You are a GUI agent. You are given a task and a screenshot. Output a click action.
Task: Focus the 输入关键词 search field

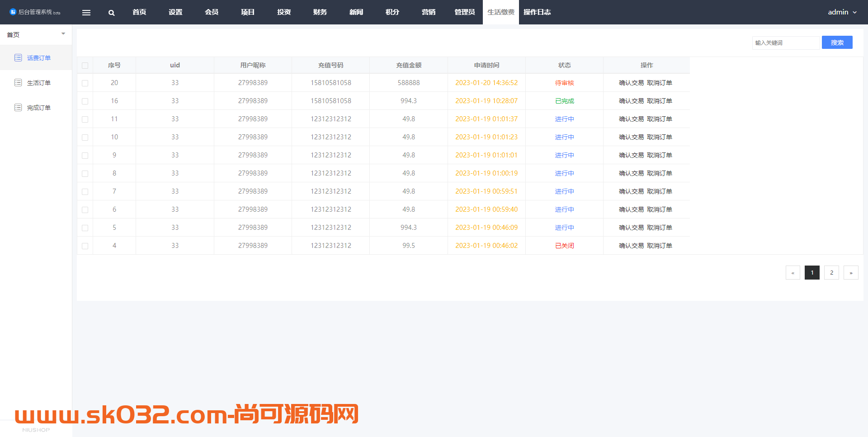click(x=786, y=43)
